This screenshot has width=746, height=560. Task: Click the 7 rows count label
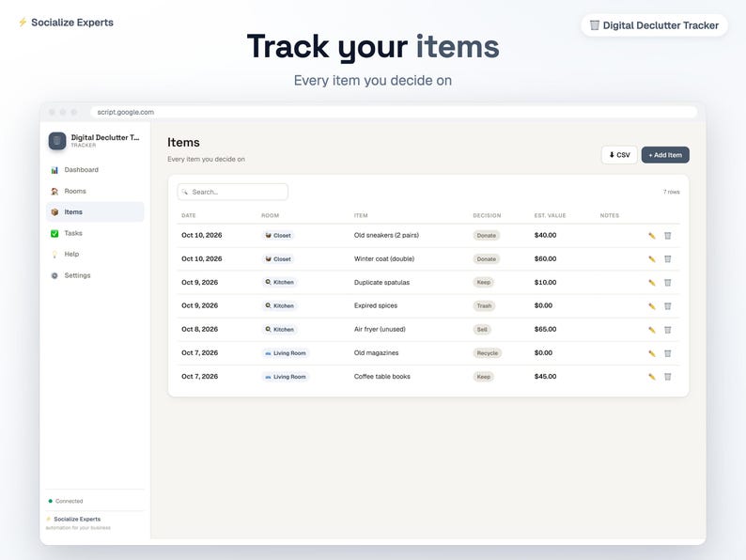(671, 193)
